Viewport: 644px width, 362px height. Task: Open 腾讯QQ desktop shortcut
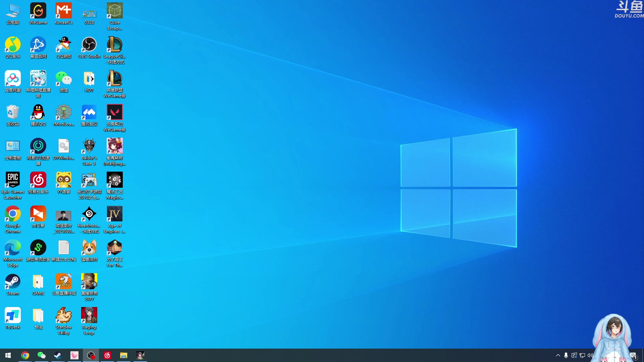38,115
